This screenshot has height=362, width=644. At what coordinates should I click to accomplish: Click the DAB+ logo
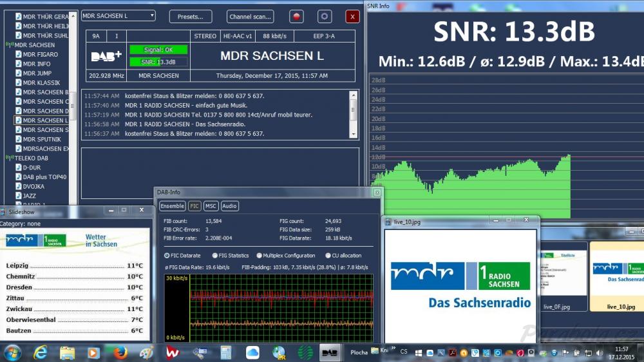click(106, 56)
